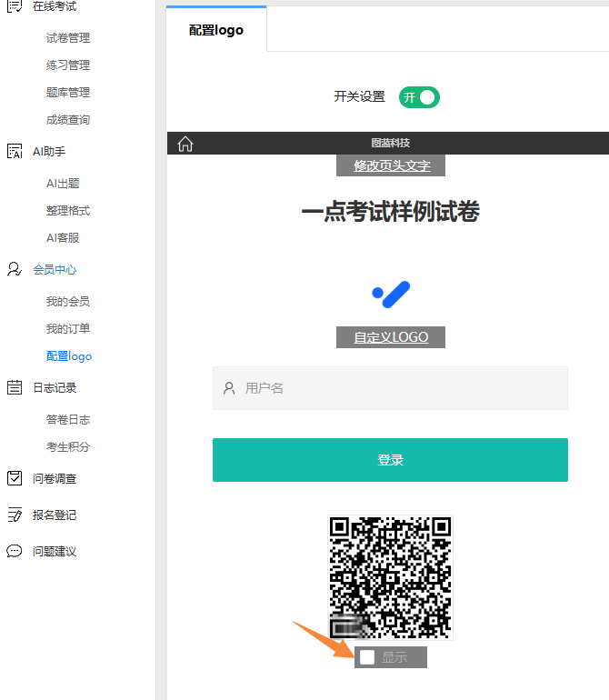Select 整理格式 menu item
Image resolution: width=609 pixels, height=700 pixels.
(x=68, y=211)
